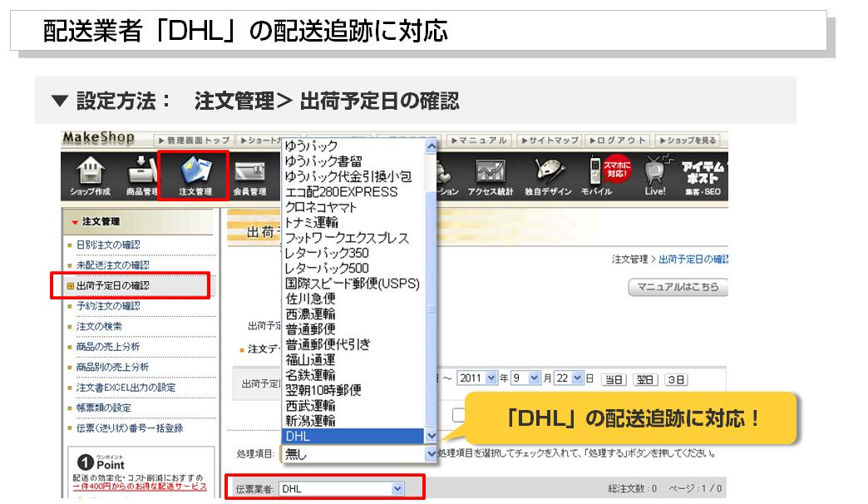868x504 pixels.
Task: Open the day dropdown showing 22
Action: [x=569, y=378]
